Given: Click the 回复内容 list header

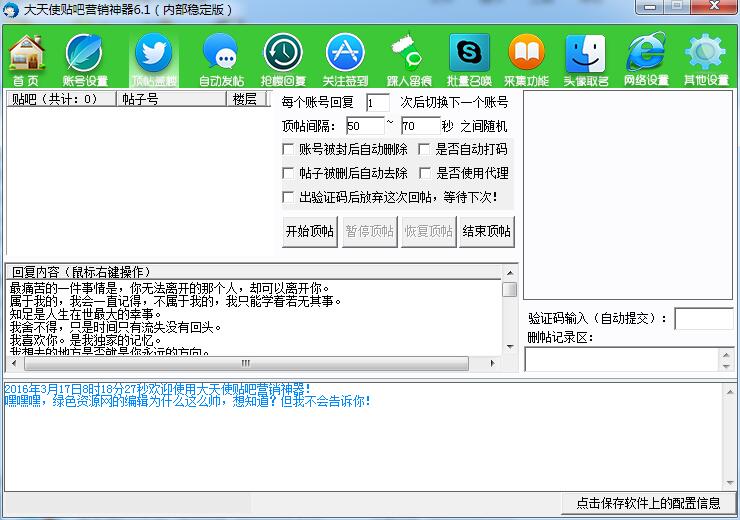Looking at the screenshot, I should point(253,272).
